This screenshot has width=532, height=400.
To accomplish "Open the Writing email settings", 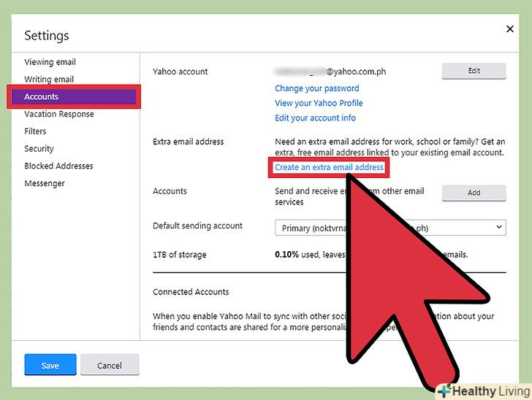I will click(x=49, y=80).
